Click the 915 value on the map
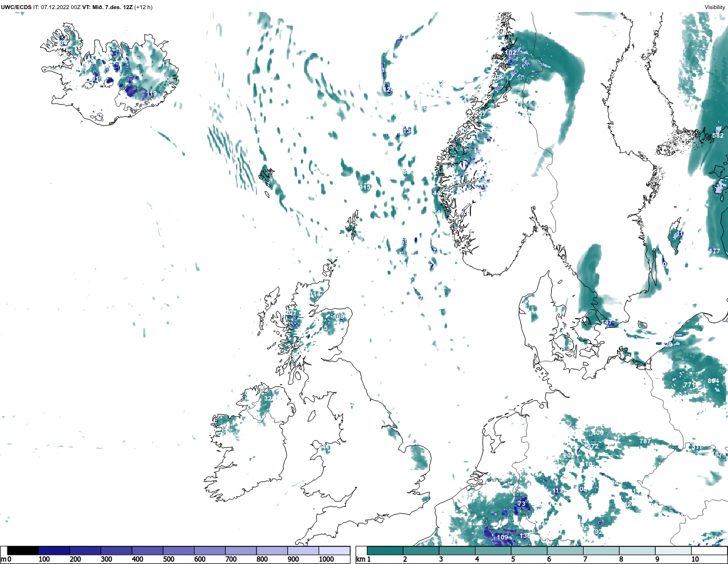This screenshot has height=564, width=728. (x=365, y=187)
